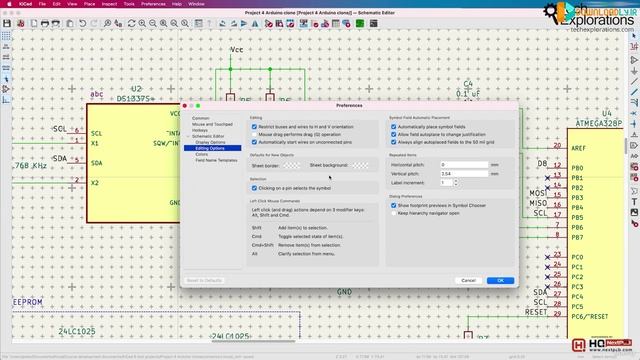Viewport: 640px width, 360px height.
Task: Select Field Name Templates page
Action: coord(216,160)
